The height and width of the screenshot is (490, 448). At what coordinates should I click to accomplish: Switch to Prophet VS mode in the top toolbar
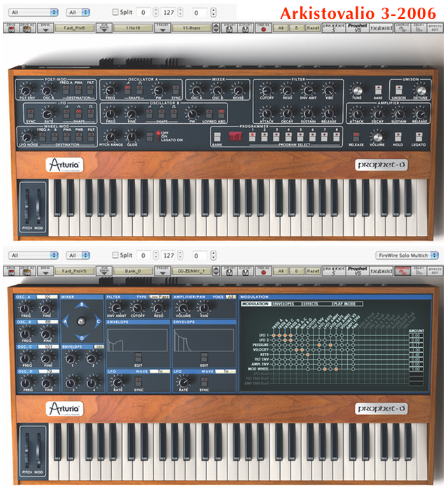tap(358, 28)
